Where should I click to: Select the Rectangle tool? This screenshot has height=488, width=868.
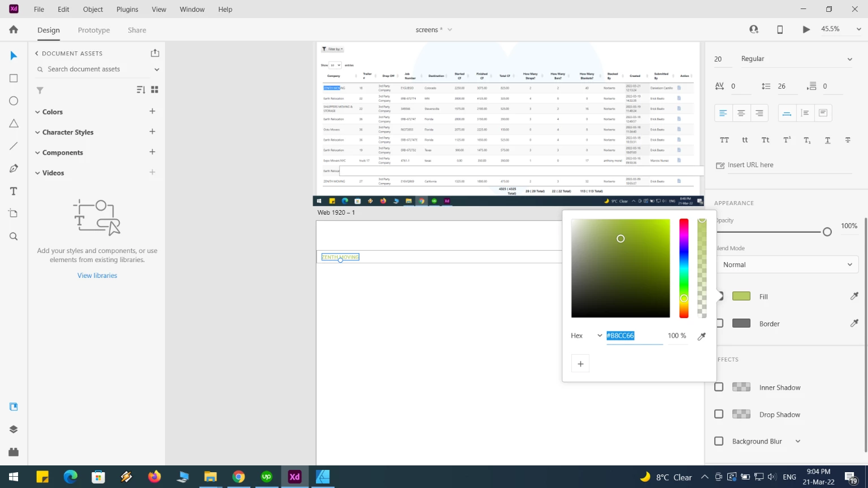pos(14,78)
